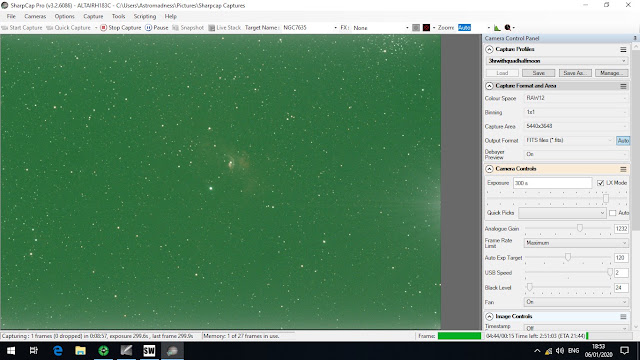Open Capture Profiles section menu icon

click(x=623, y=49)
